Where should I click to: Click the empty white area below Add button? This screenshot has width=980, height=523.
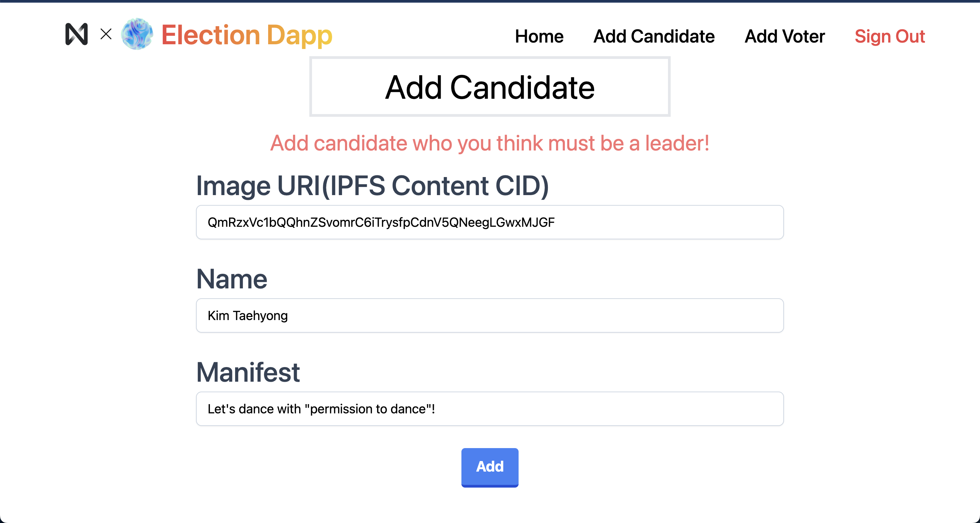point(490,506)
